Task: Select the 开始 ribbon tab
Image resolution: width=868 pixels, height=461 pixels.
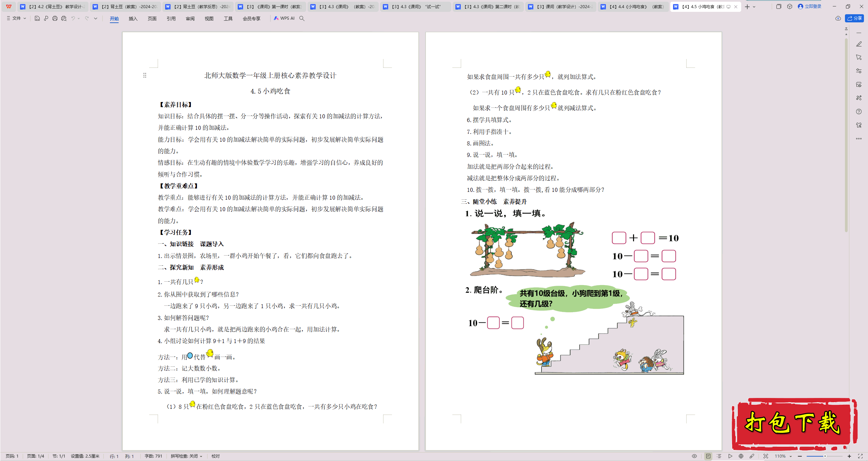Action: (x=114, y=19)
